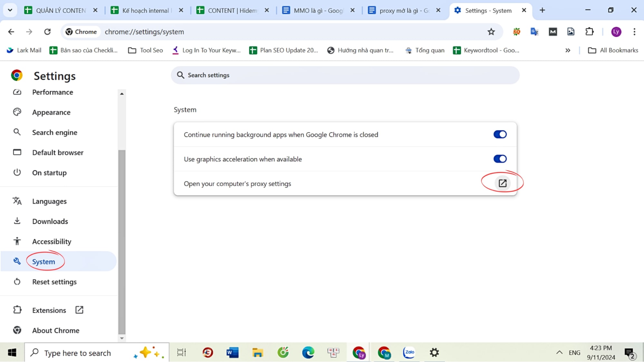Select On startup settings

pos(49,172)
